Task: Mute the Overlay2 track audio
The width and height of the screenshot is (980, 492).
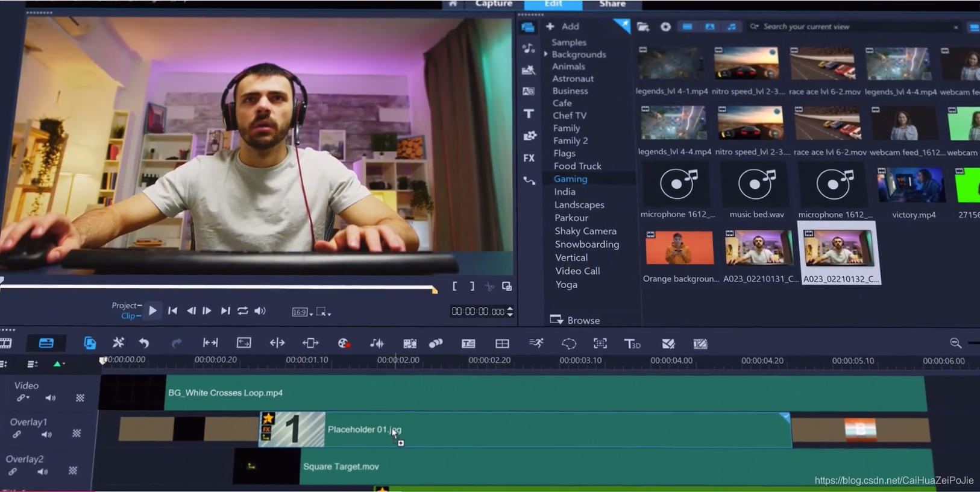Action: 42,471
